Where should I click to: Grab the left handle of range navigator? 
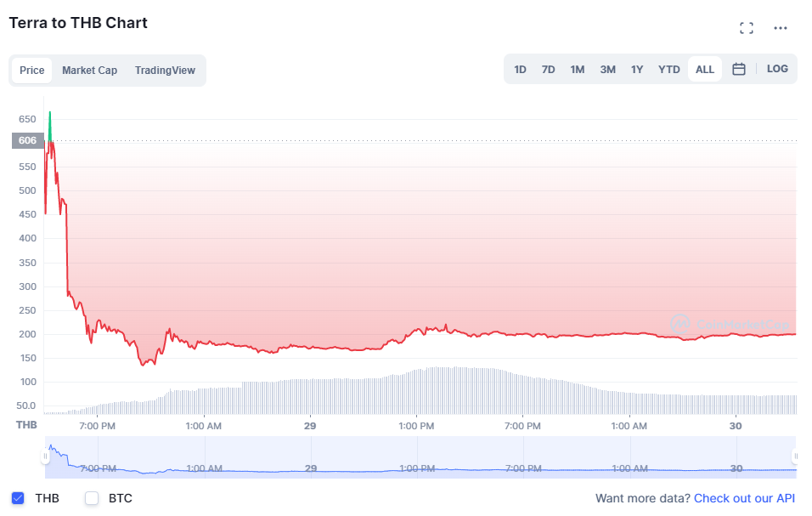click(46, 456)
